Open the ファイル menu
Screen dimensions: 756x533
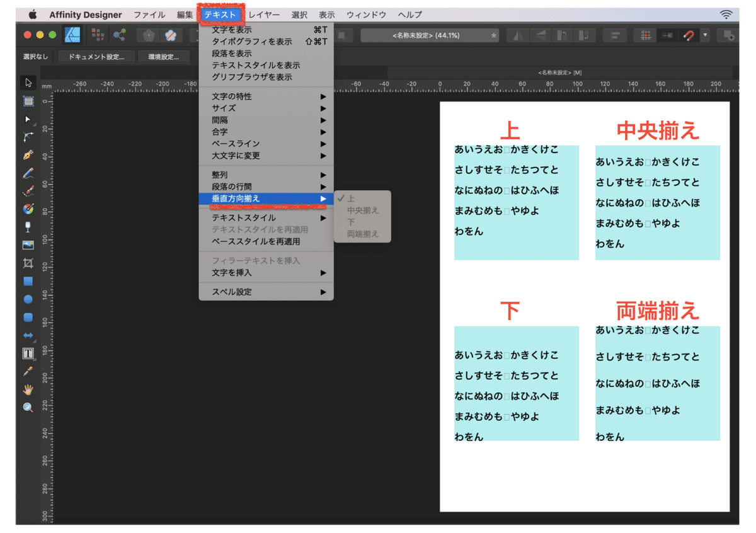coord(149,14)
